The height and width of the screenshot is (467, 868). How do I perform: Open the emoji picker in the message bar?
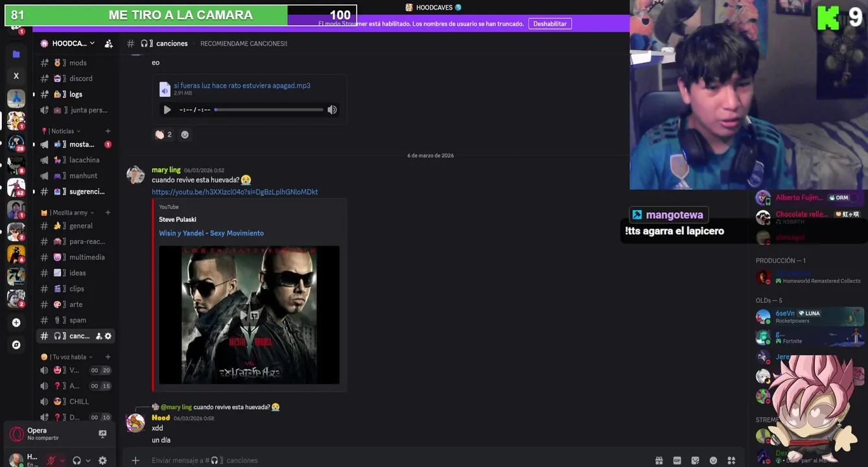(713, 461)
